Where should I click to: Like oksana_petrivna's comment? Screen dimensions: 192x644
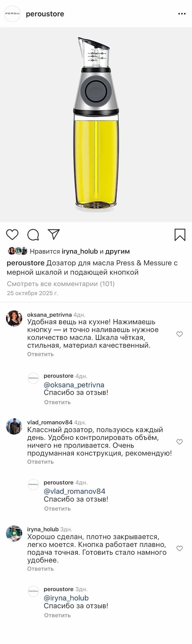coord(179,334)
